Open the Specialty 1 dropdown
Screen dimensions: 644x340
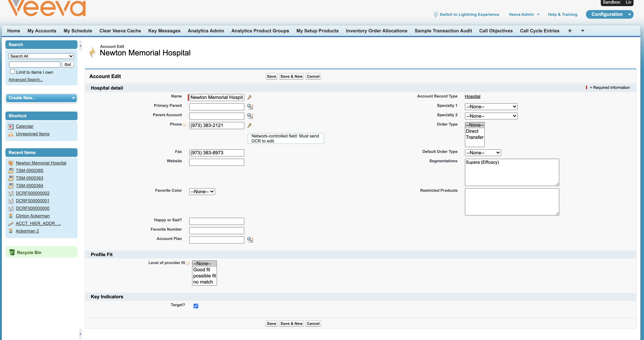491,107
